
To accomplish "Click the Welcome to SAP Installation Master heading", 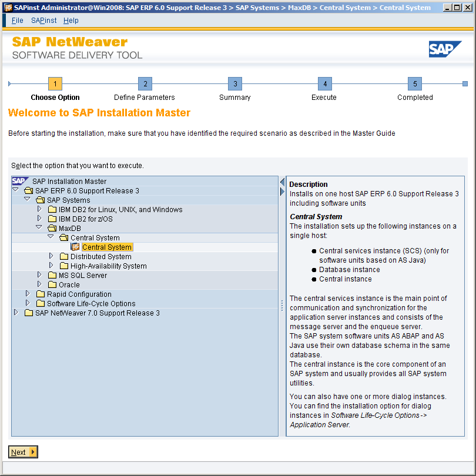I will pyautogui.click(x=99, y=113).
